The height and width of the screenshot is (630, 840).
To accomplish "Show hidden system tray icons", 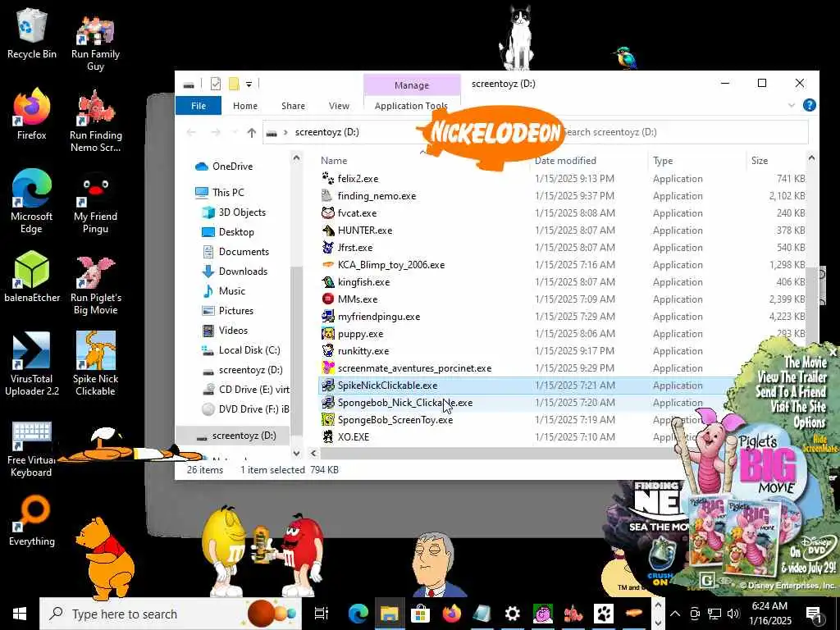I will (675, 614).
